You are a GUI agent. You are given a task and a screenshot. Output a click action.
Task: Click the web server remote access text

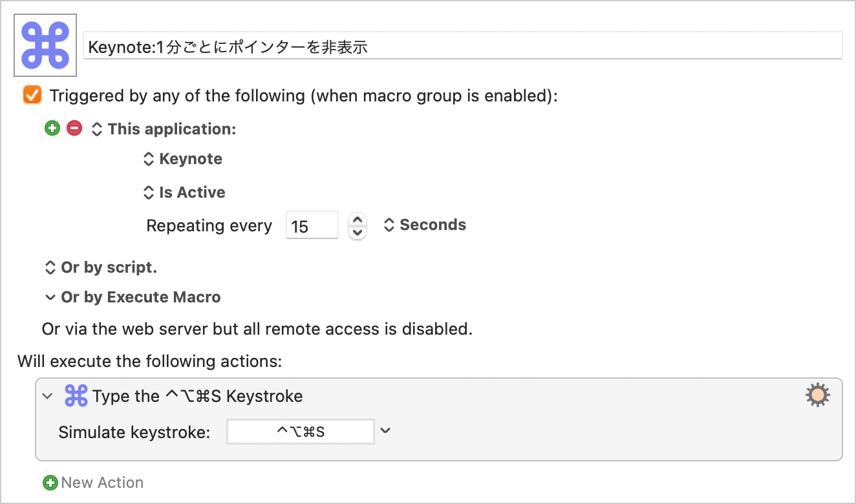pos(257,329)
